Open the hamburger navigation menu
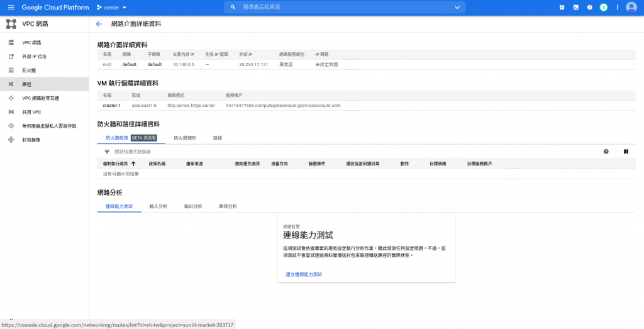This screenshot has height=329, width=644. coord(11,8)
